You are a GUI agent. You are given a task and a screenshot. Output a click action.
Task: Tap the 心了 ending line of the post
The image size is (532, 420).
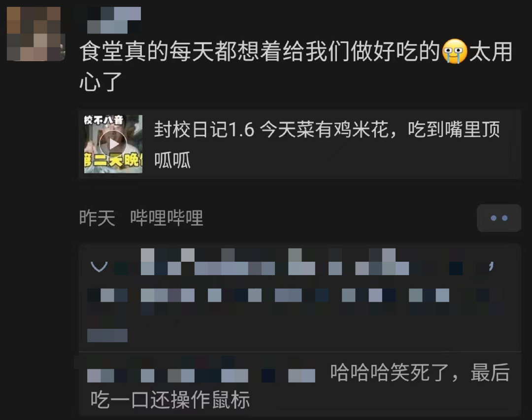[101, 81]
